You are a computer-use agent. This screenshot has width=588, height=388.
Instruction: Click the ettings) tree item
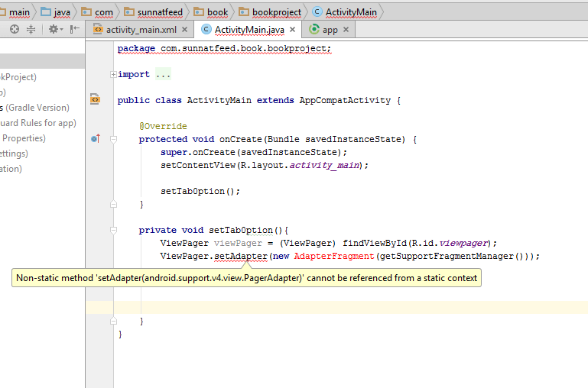point(14,154)
